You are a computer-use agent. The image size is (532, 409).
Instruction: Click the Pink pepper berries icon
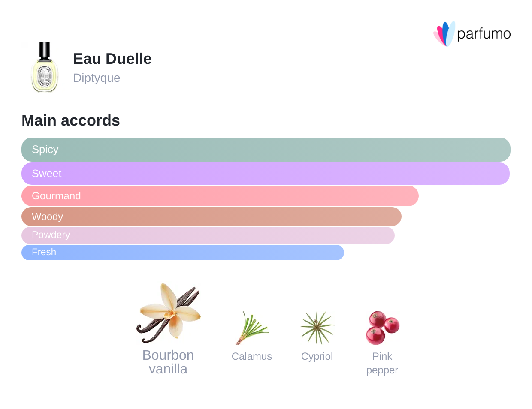(382, 328)
